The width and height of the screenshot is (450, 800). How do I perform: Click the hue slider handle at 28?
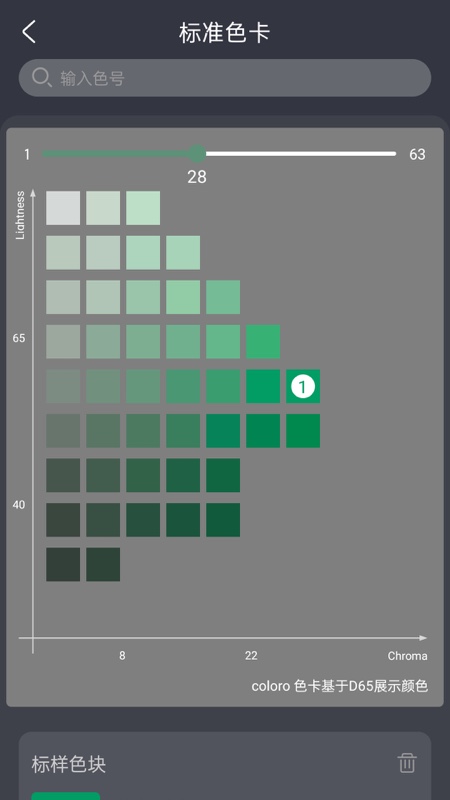[x=196, y=154]
